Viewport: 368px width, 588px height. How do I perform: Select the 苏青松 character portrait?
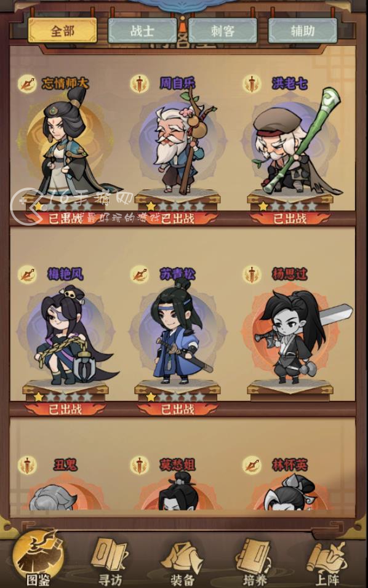pos(178,334)
